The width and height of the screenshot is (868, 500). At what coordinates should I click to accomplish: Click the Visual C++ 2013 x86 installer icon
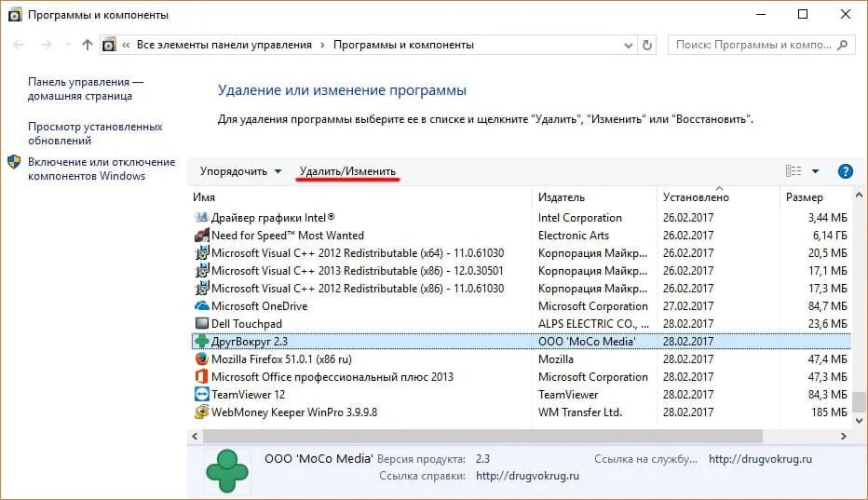pos(202,271)
